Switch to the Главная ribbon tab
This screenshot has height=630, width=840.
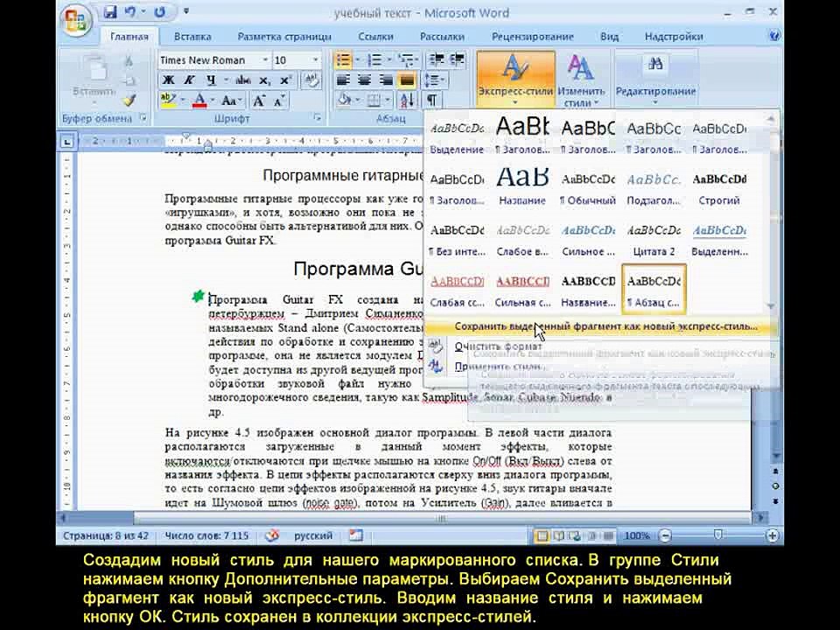(x=129, y=37)
